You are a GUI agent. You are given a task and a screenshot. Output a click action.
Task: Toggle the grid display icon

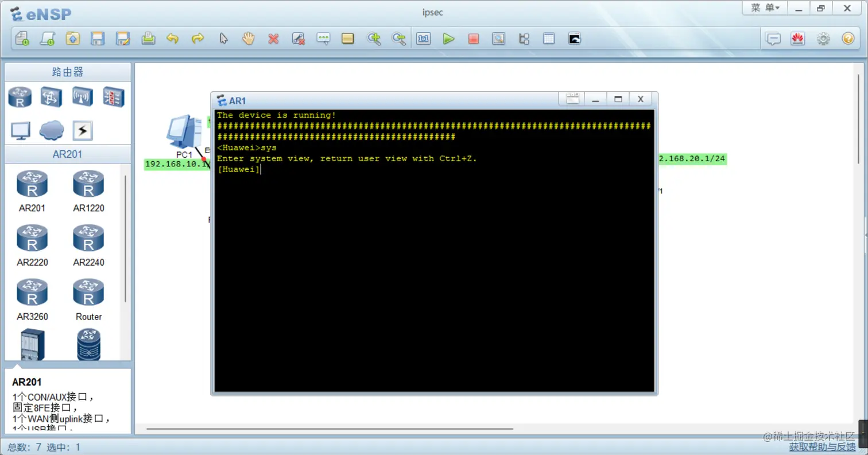pyautogui.click(x=549, y=38)
